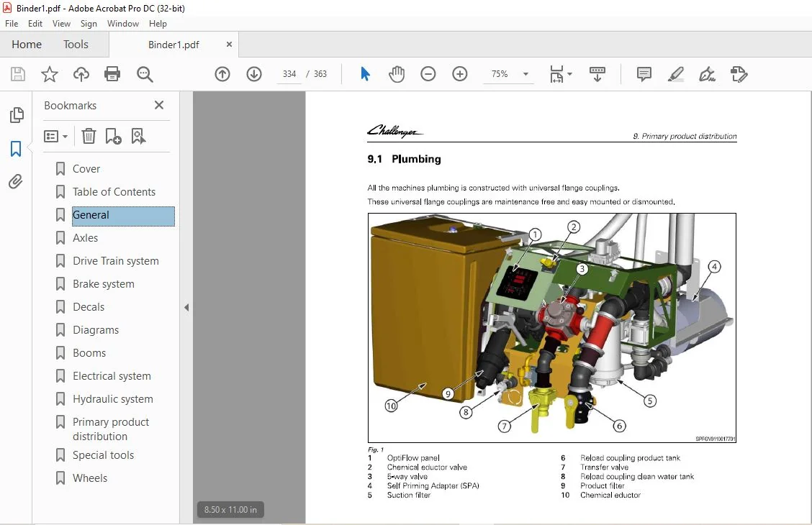This screenshot has width=812, height=525.
Task: Switch to the Home tab
Action: [27, 45]
